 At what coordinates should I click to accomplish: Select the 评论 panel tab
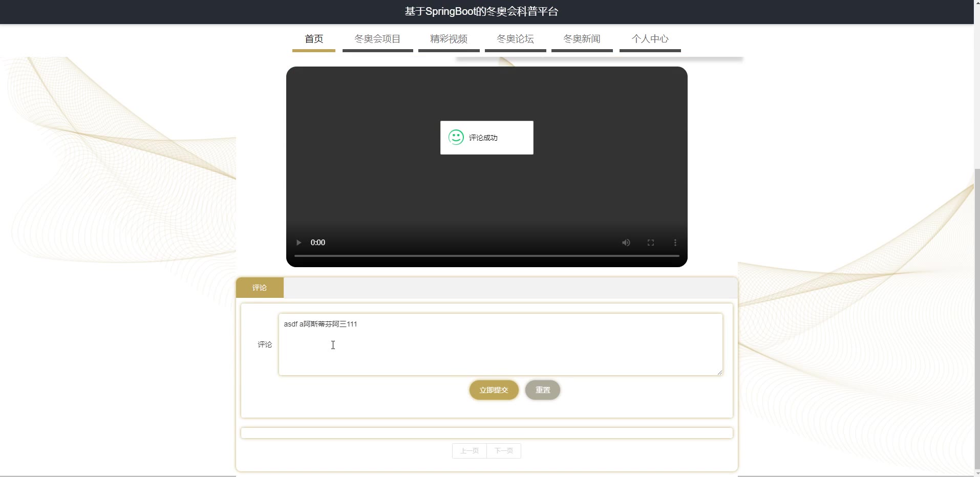tap(260, 288)
